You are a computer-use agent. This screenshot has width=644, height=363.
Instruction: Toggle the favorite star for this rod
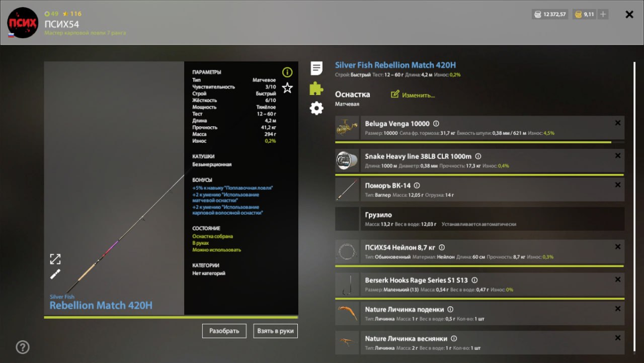287,88
